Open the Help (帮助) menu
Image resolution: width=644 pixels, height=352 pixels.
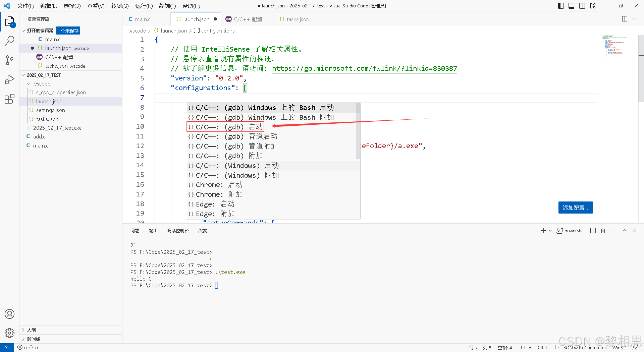point(191,6)
